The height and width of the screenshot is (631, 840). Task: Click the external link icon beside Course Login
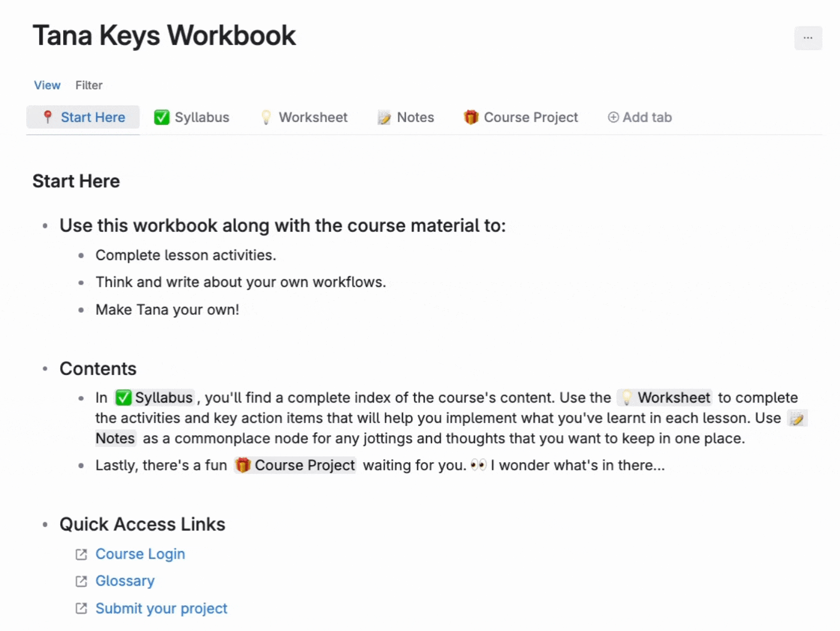81,554
